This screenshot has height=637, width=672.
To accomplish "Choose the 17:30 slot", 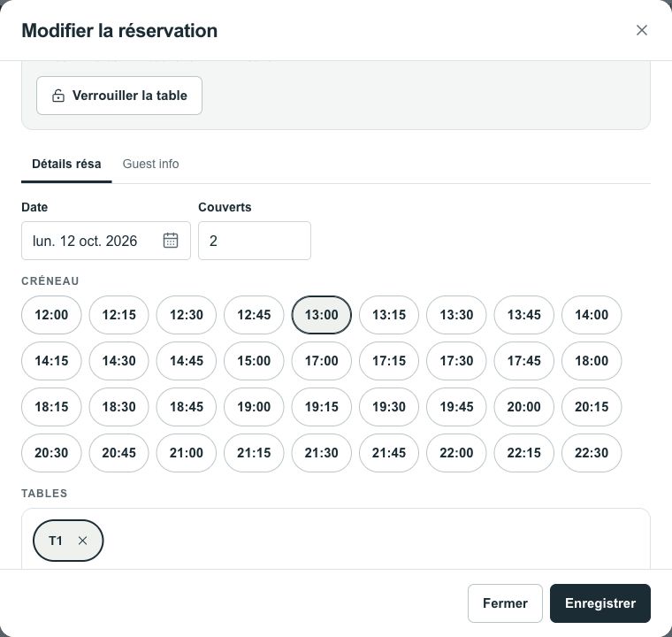I will pyautogui.click(x=456, y=361).
